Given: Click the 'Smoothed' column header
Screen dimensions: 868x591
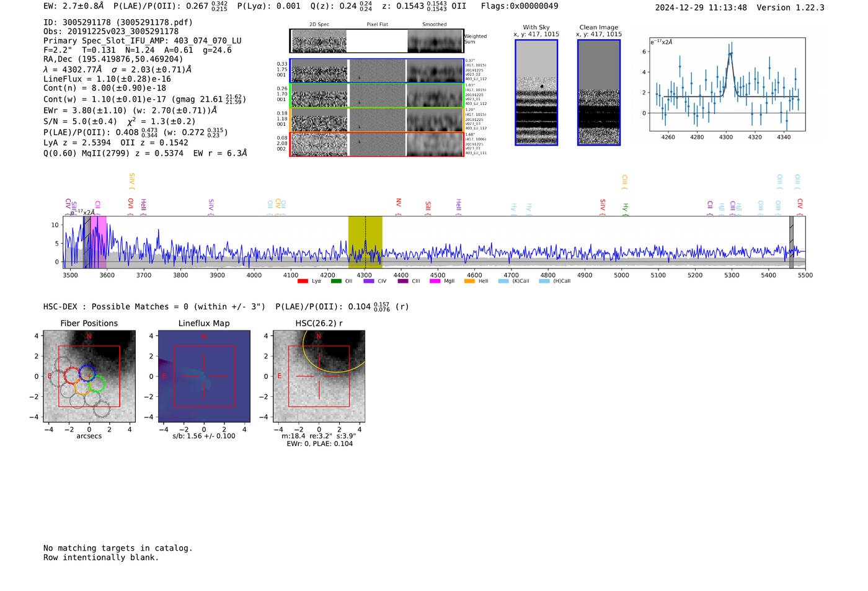Looking at the screenshot, I should (434, 25).
